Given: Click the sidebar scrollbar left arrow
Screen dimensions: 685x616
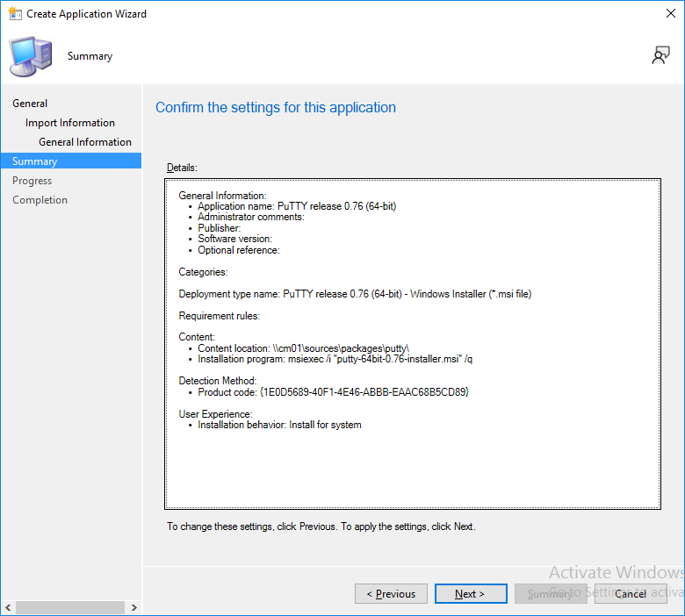Looking at the screenshot, I should click(x=8, y=607).
